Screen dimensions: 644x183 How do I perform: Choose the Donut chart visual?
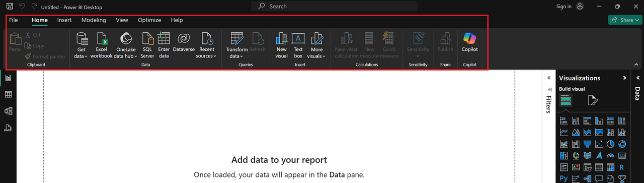(622, 144)
